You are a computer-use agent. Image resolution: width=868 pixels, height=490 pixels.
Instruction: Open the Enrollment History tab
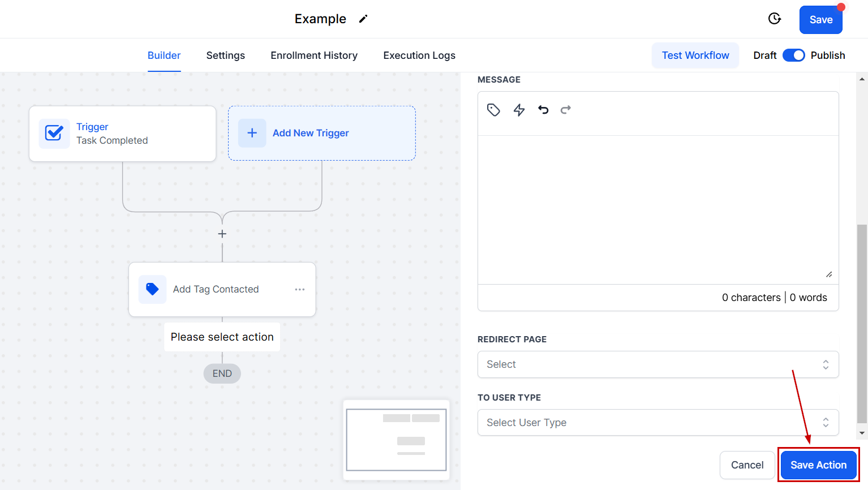[x=314, y=55]
